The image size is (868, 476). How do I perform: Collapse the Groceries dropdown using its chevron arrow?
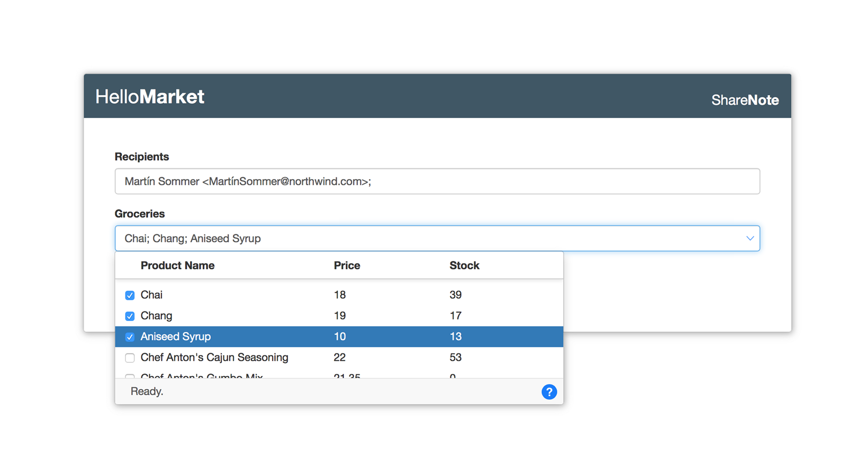[749, 239]
